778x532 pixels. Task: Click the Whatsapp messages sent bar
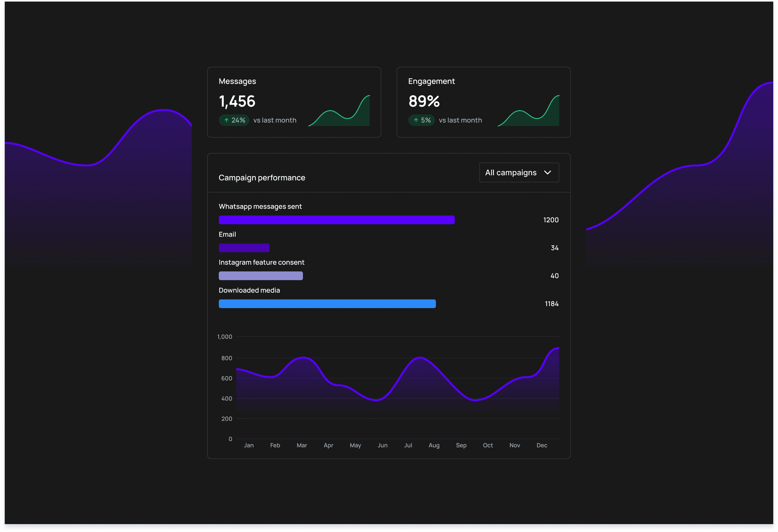(337, 220)
